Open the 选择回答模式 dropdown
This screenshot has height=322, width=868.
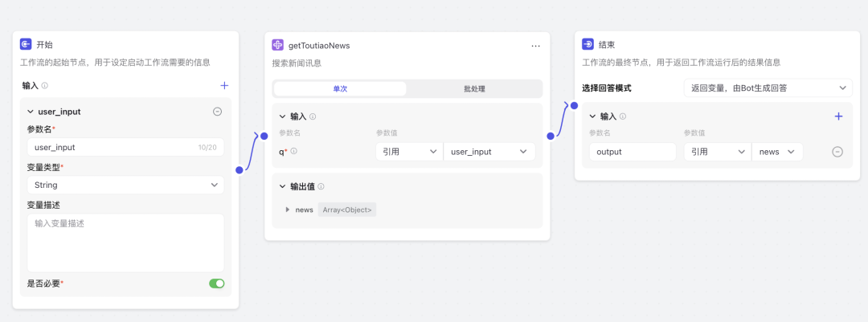coord(768,88)
